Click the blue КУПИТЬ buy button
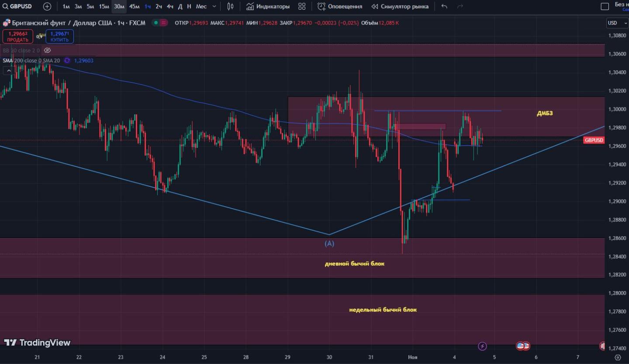 coord(59,37)
